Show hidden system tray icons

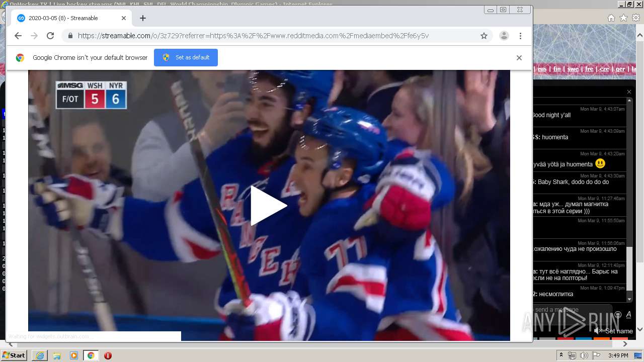pyautogui.click(x=562, y=355)
